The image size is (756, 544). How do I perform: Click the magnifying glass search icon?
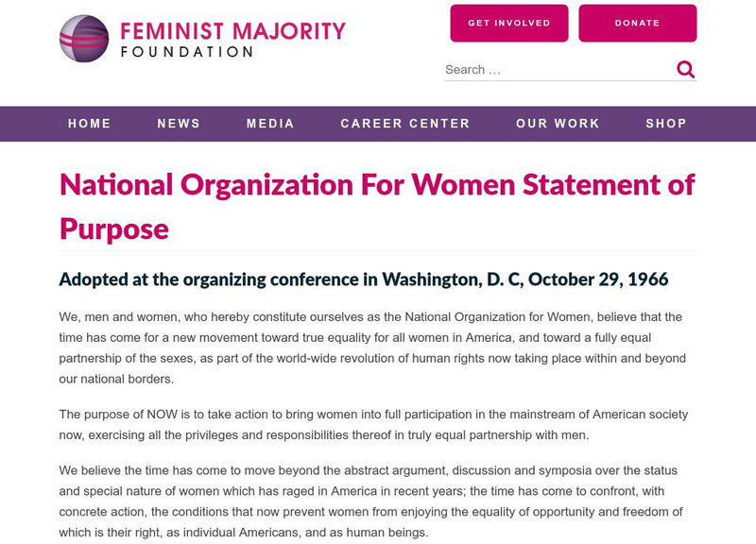coord(686,69)
